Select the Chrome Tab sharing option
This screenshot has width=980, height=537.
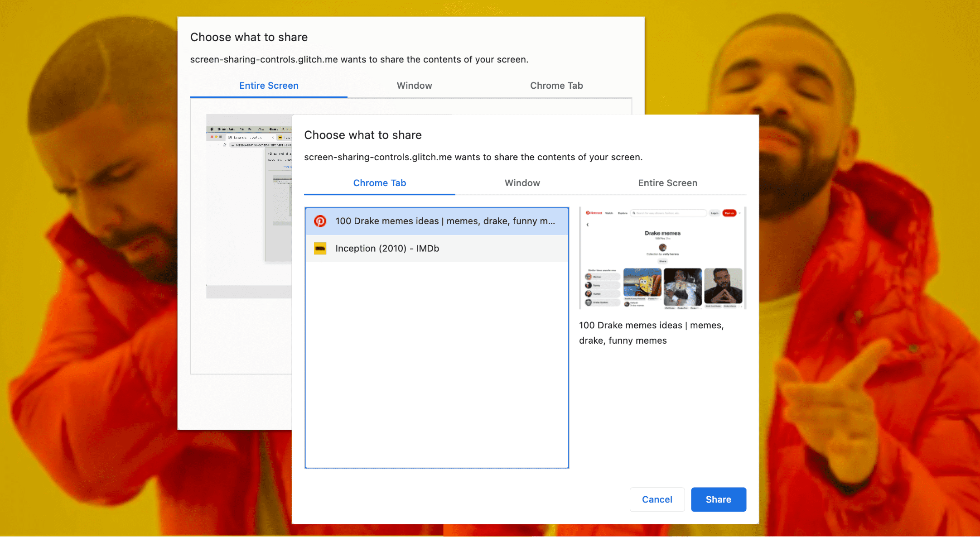click(379, 183)
